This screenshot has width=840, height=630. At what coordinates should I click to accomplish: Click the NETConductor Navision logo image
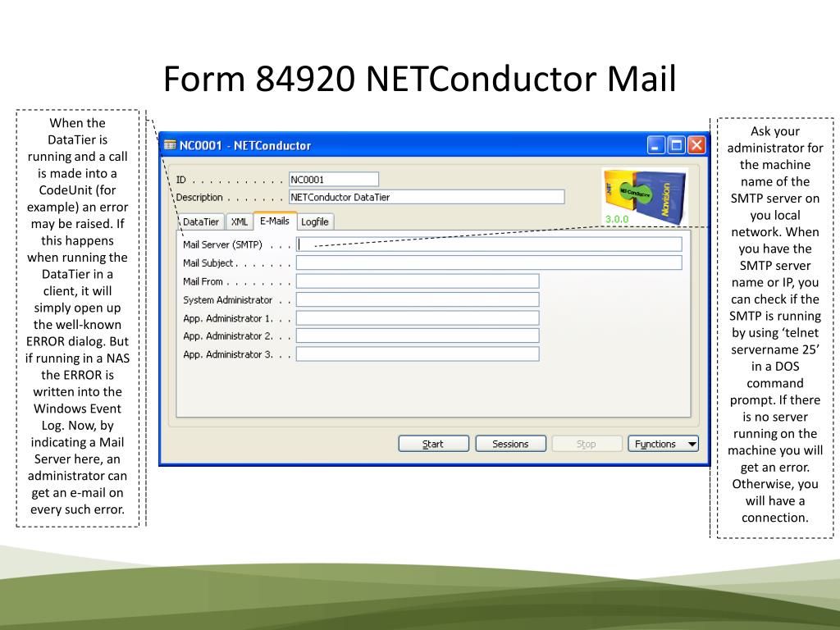coord(645,196)
